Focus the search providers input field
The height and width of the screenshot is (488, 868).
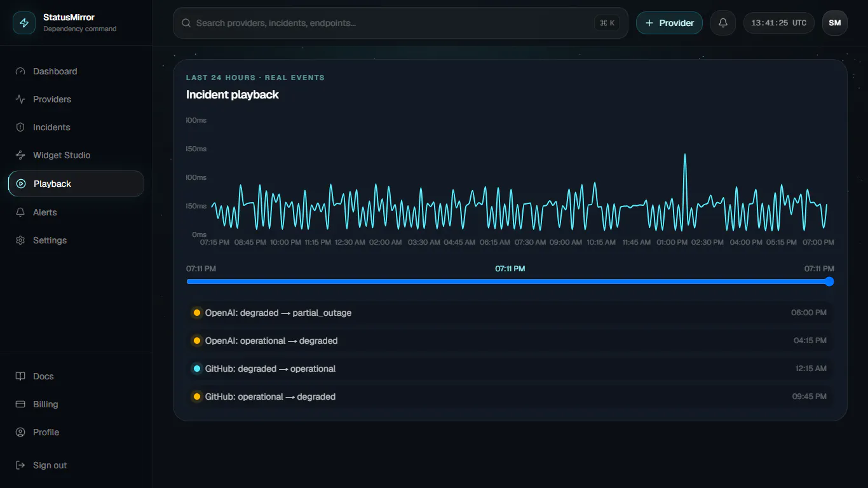pos(400,23)
